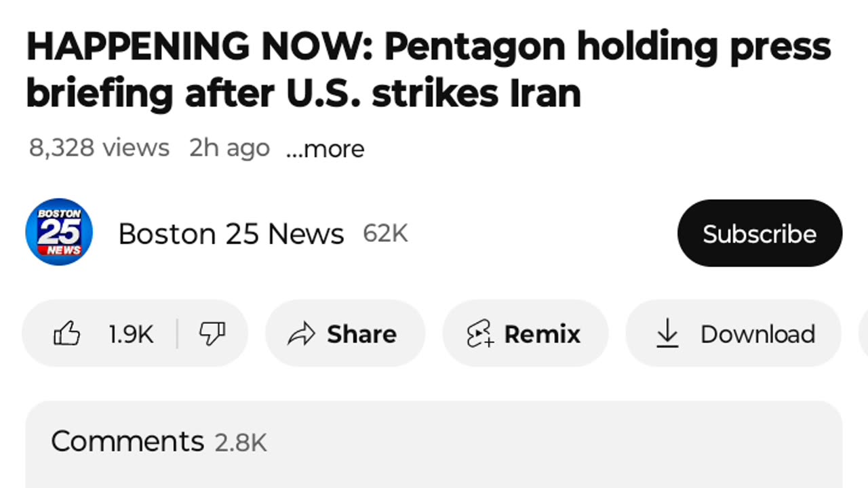
Task: Click the thumbs-up like icon
Action: click(67, 334)
